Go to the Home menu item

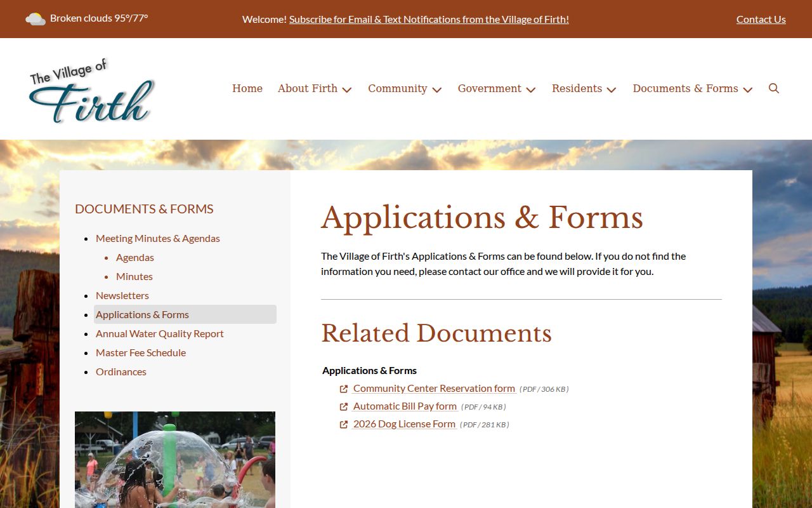pyautogui.click(x=247, y=88)
